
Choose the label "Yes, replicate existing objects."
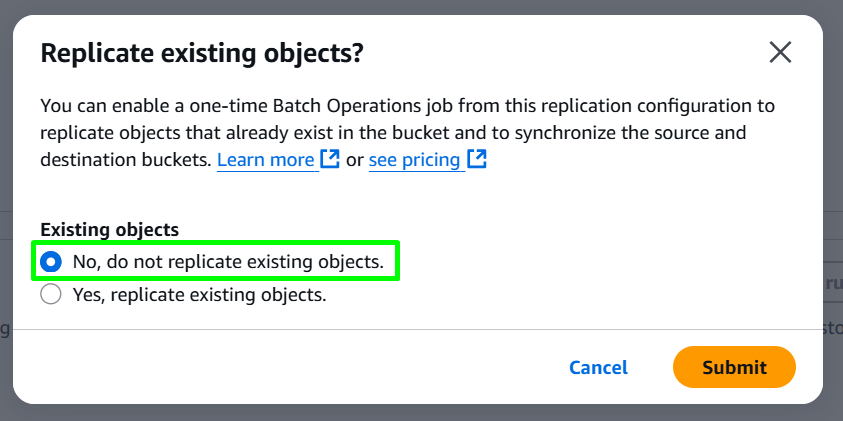coord(199,295)
